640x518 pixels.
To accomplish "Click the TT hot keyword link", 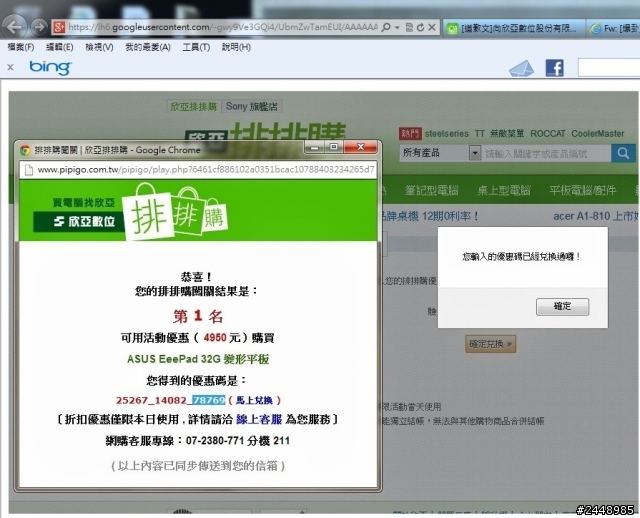I will click(x=480, y=133).
